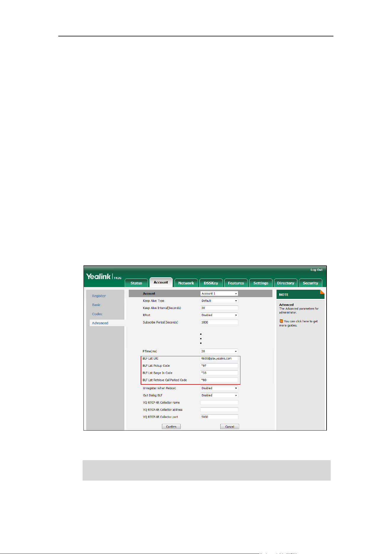This screenshot has height=554, width=392.
Task: Click BLF List Retrieve Call Parked Code field
Action: pos(219,380)
